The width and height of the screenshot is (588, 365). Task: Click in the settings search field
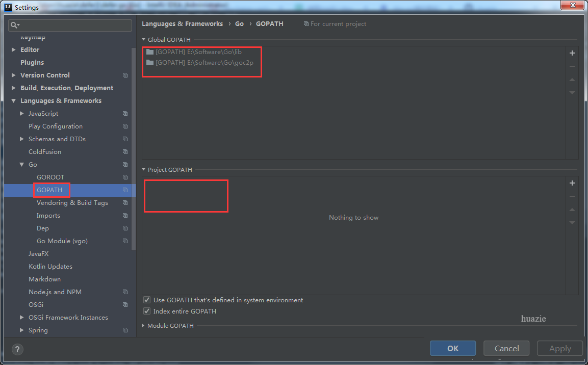point(70,25)
